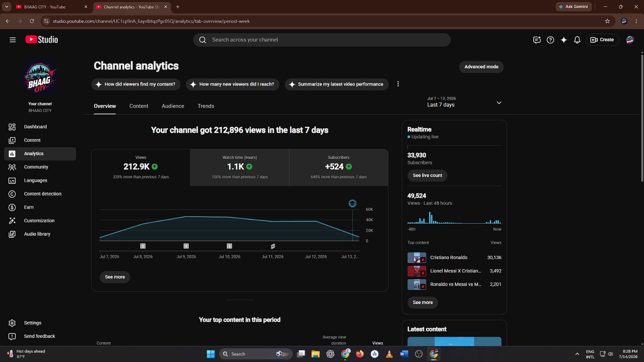
Task: Reload the page
Action: (32, 21)
